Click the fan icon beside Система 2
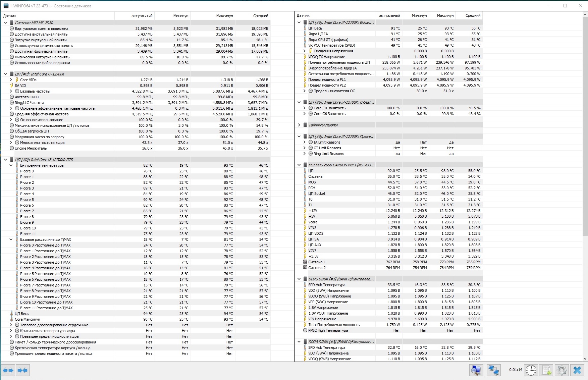 [x=305, y=268]
